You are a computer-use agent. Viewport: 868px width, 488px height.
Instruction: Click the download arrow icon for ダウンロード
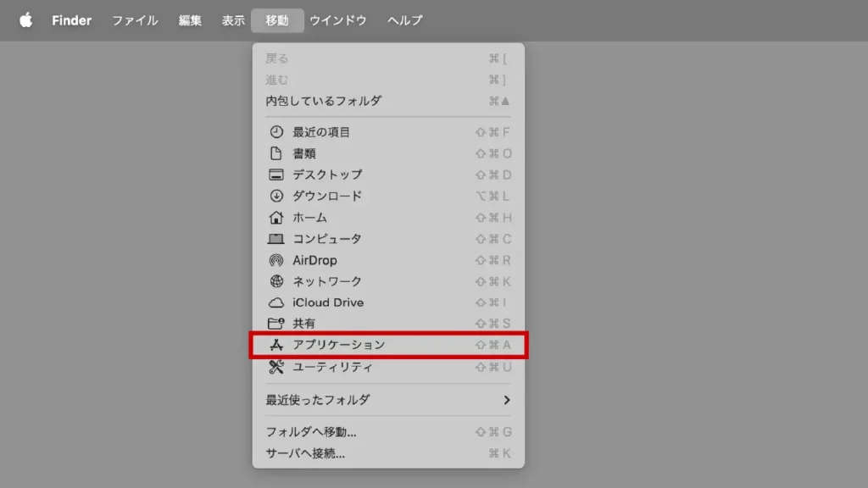click(275, 196)
